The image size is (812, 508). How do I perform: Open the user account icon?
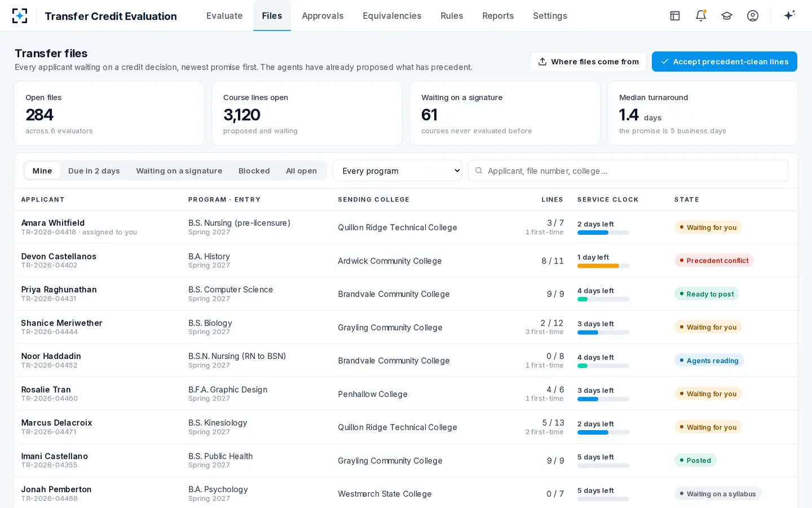(x=753, y=16)
